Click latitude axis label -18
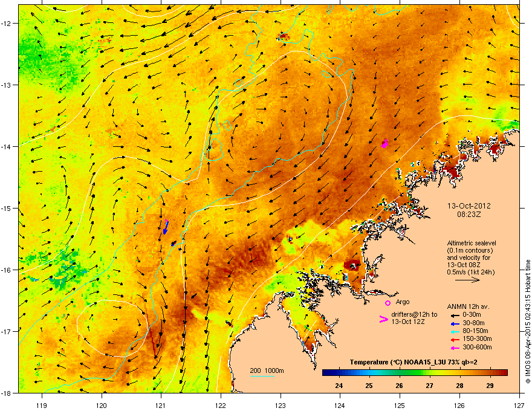Screen dimensions: 532x411 tap(7, 393)
